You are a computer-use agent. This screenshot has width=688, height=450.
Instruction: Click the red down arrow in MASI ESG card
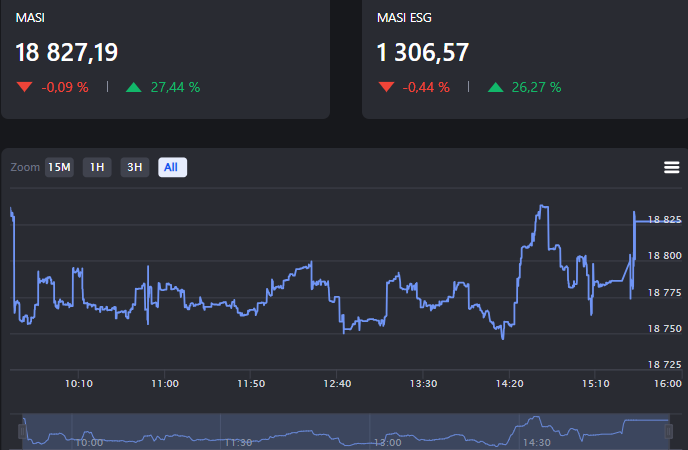386,87
